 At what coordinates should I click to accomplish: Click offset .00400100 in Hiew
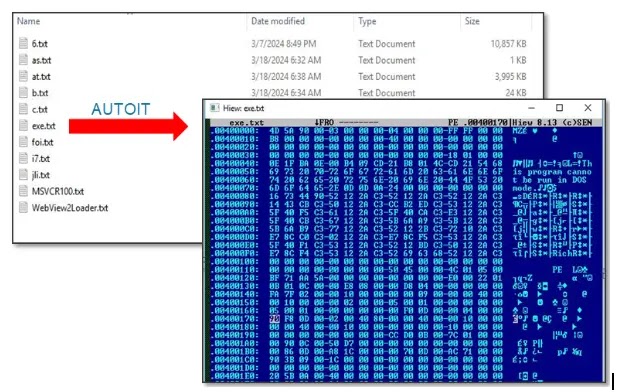click(x=234, y=261)
